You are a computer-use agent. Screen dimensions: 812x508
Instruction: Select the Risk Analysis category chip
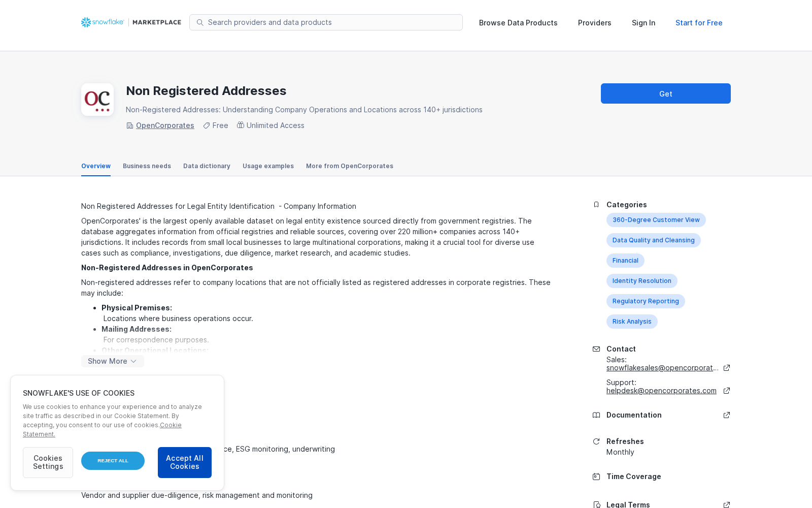[632, 322]
